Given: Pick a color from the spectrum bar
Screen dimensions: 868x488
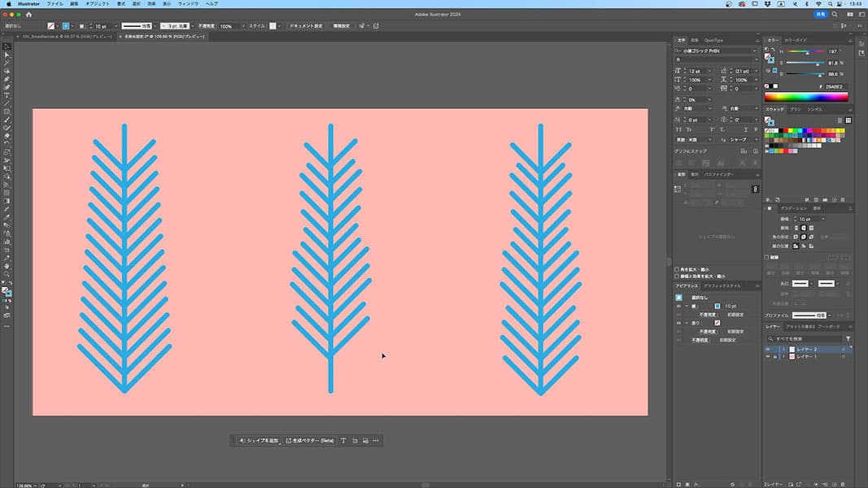Looking at the screenshot, I should tap(806, 97).
